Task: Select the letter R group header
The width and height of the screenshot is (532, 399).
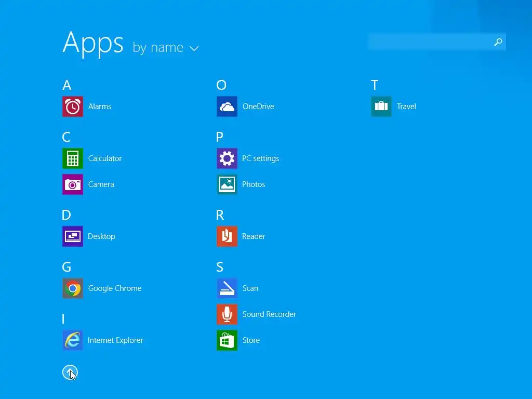Action: (x=220, y=215)
